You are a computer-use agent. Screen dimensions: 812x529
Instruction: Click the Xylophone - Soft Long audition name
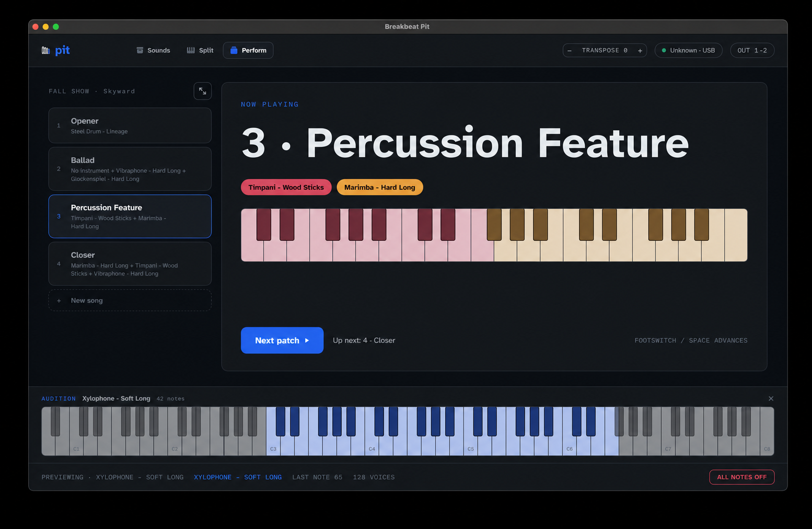[x=116, y=398]
